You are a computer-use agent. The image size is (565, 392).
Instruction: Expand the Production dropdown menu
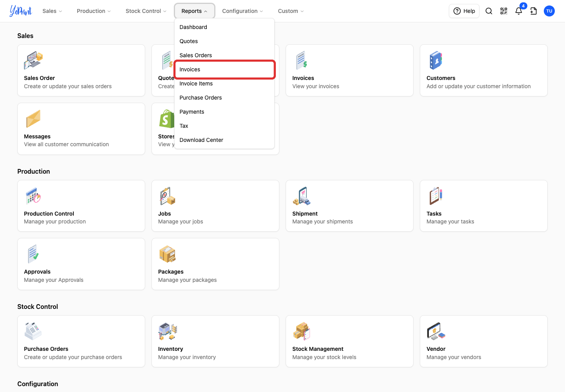click(x=94, y=11)
